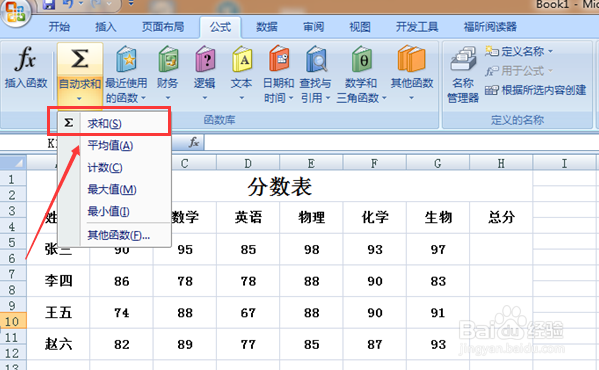Viewport: 599px width, 370px height.
Task: Open the Math and Trig functions icon
Action: pyautogui.click(x=361, y=59)
